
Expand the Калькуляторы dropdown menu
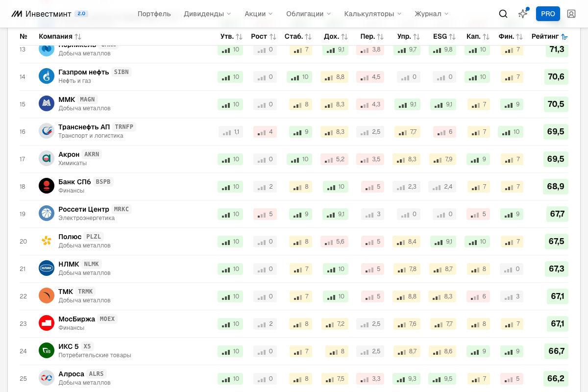[x=373, y=14]
